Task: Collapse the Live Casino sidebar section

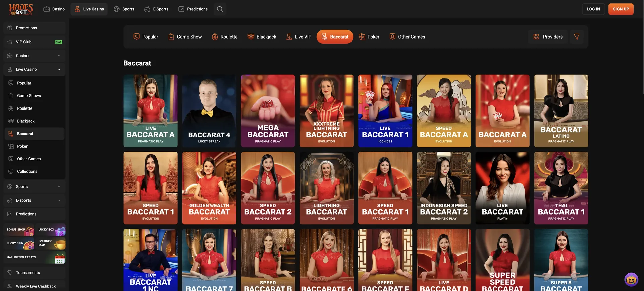Action: point(35,69)
